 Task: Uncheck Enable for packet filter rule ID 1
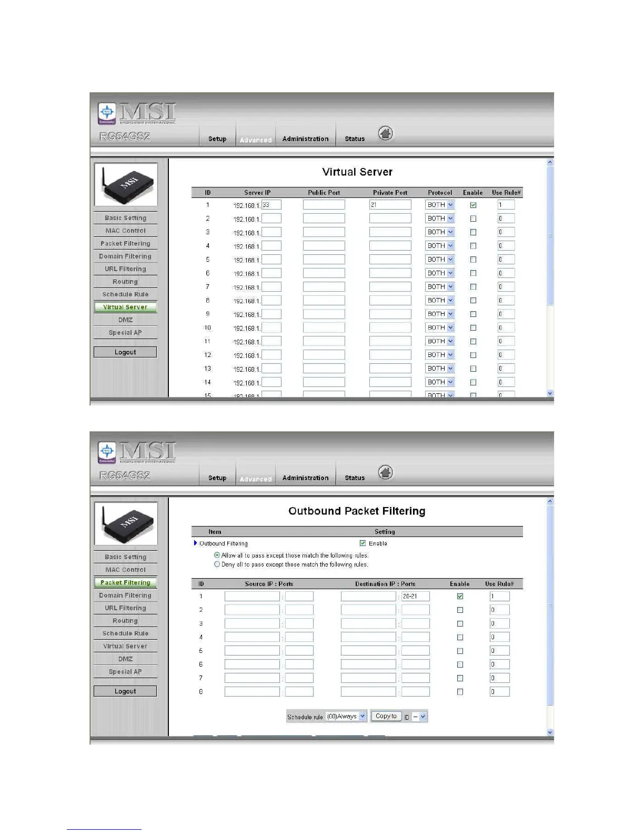coord(460,596)
